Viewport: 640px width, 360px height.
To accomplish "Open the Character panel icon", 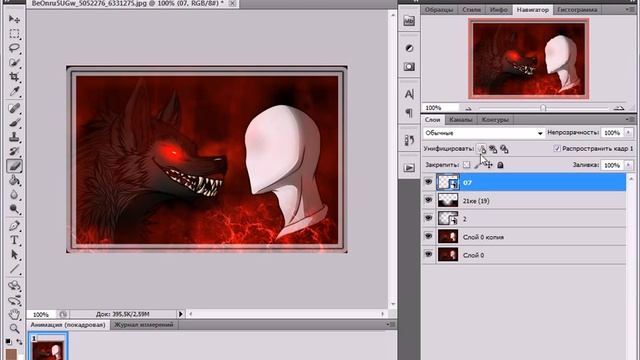I will [409, 94].
